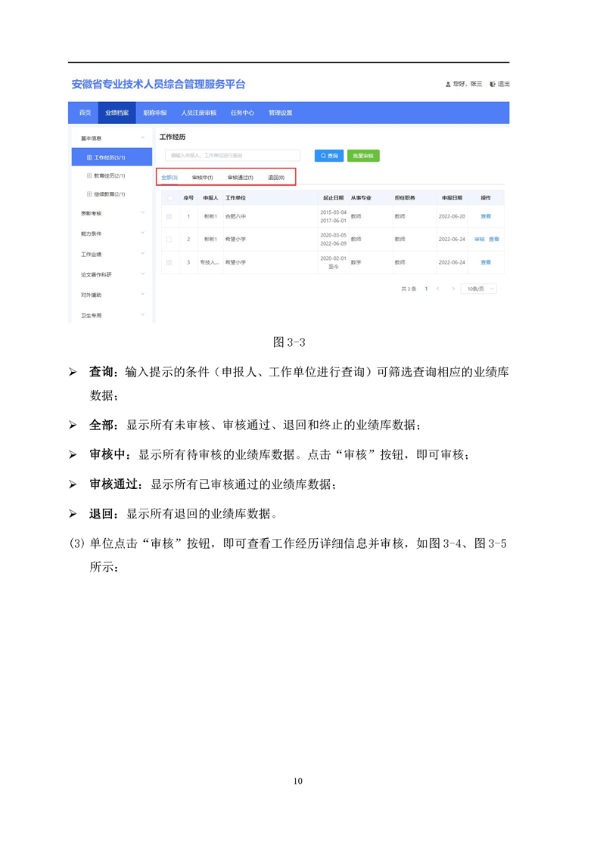Viewport: 600px width, 848px height.
Task: Open the 10条/页 page size dropdown
Action: (x=480, y=288)
